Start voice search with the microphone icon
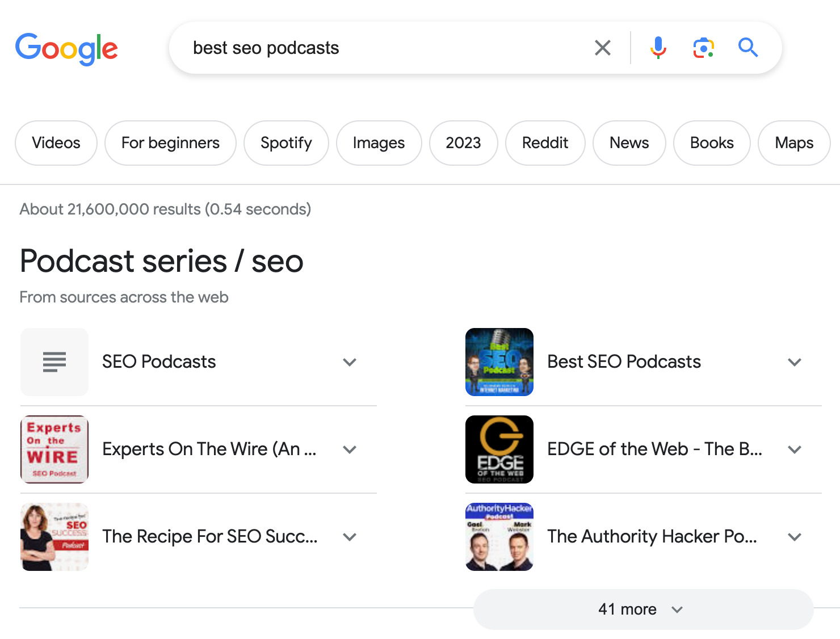840x639 pixels. 658,48
